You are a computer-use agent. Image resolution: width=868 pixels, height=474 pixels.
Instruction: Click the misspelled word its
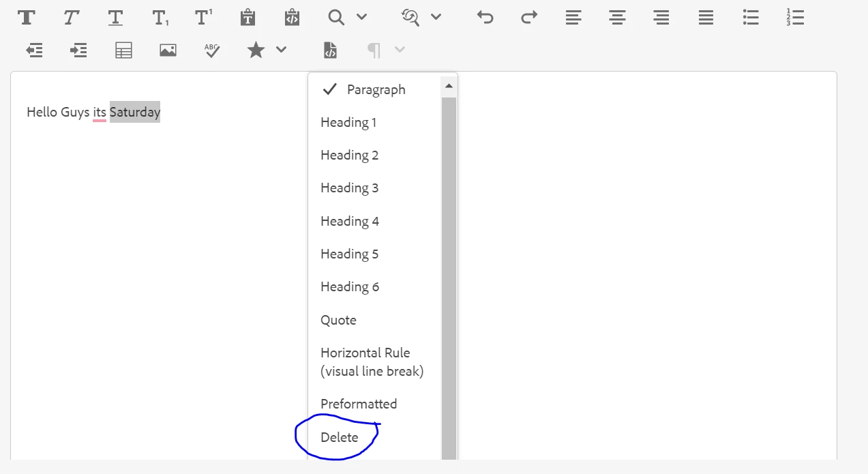pyautogui.click(x=100, y=112)
